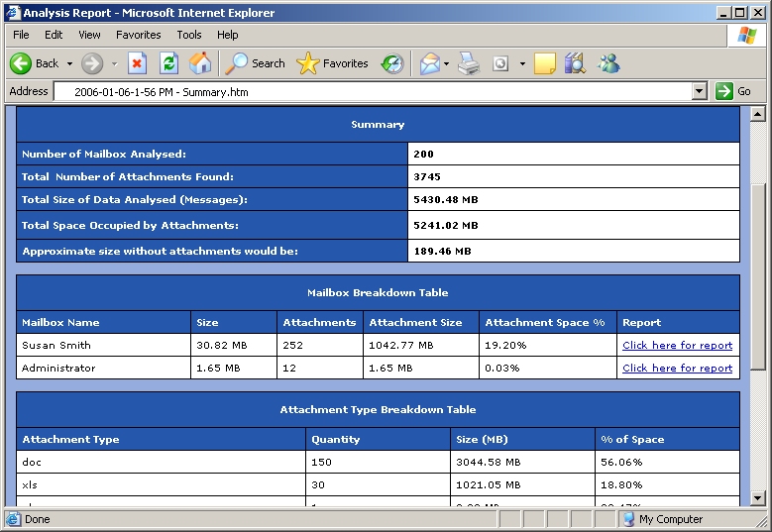Viewport: 772px width, 532px height.
Task: Click the My Computer zone icon in status bar
Action: pyautogui.click(x=628, y=519)
